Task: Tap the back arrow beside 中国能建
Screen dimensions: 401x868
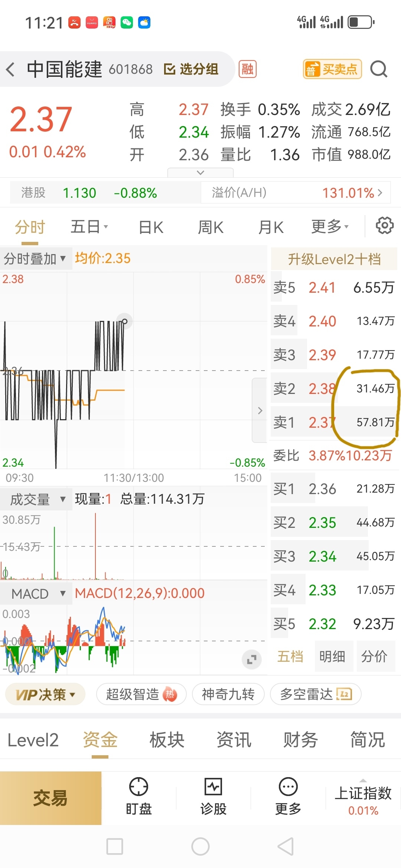Action: pyautogui.click(x=10, y=69)
